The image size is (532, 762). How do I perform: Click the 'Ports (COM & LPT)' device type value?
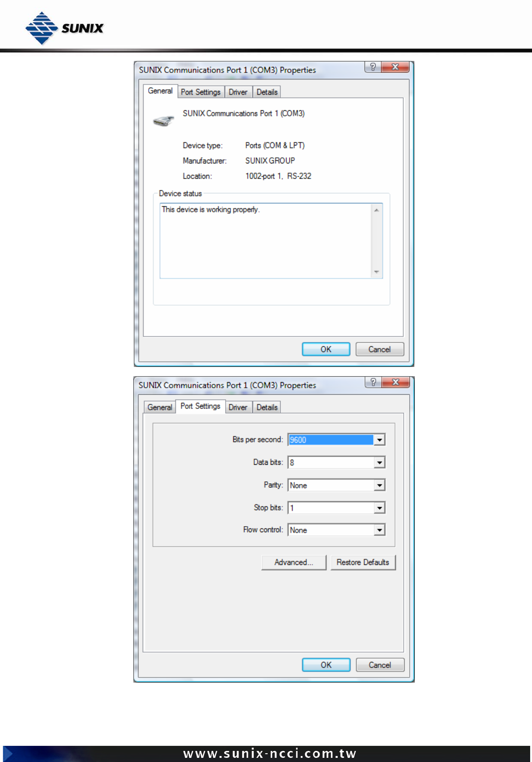coord(275,145)
